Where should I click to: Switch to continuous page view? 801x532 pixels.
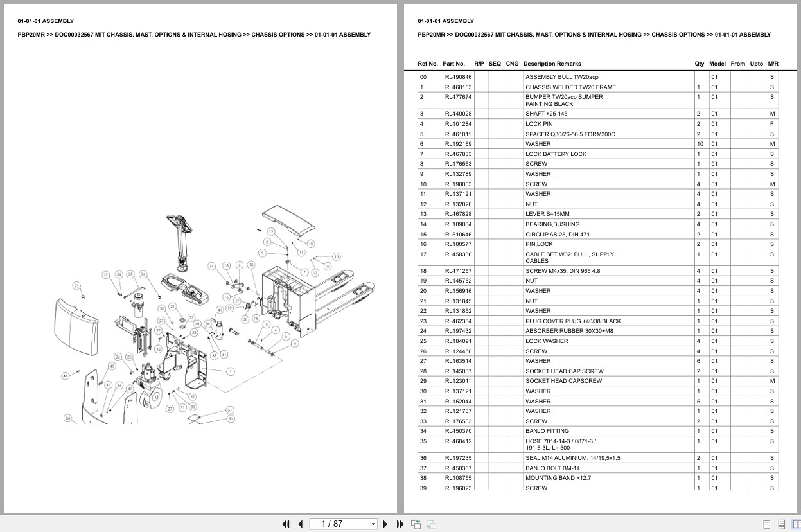click(781, 524)
